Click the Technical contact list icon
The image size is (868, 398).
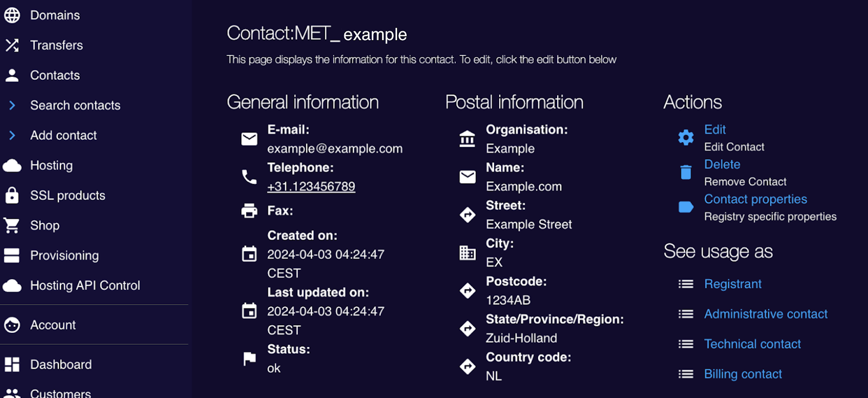pyautogui.click(x=686, y=344)
